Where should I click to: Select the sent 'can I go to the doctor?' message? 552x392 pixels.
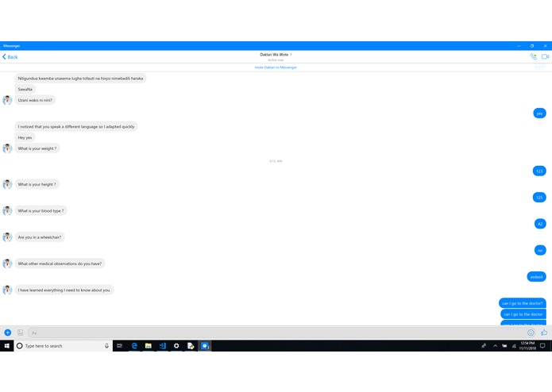point(523,303)
